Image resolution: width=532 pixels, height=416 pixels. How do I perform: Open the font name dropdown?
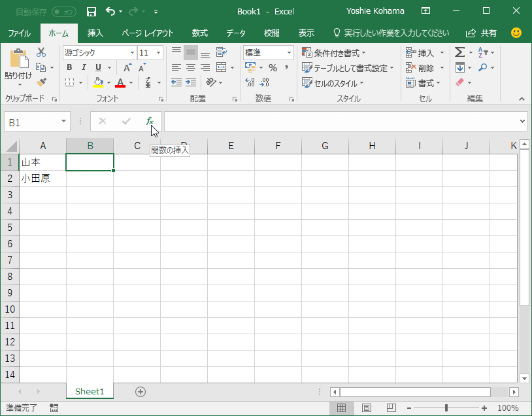point(132,52)
